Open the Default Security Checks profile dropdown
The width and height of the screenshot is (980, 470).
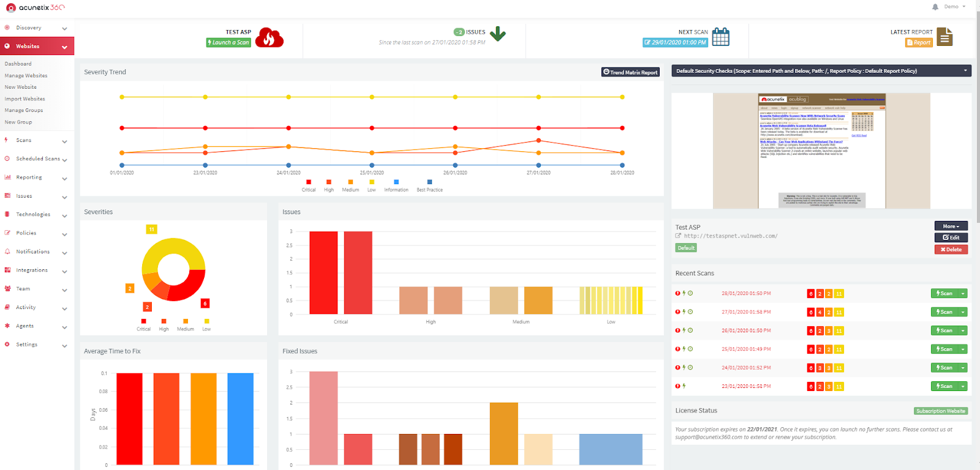821,71
